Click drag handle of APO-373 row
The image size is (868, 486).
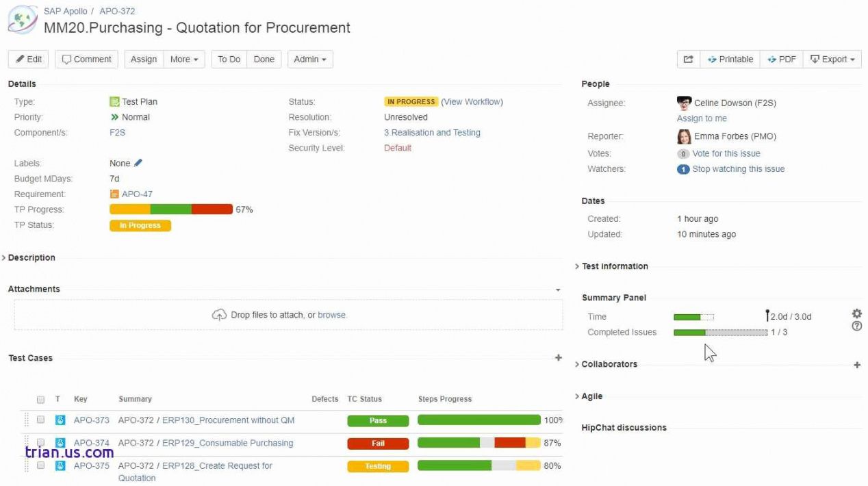click(x=27, y=420)
